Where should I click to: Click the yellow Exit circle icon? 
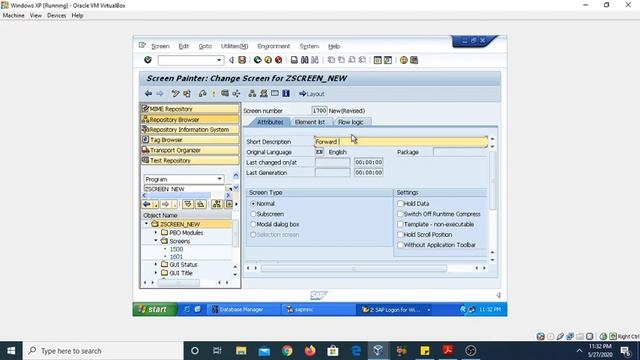click(x=268, y=60)
